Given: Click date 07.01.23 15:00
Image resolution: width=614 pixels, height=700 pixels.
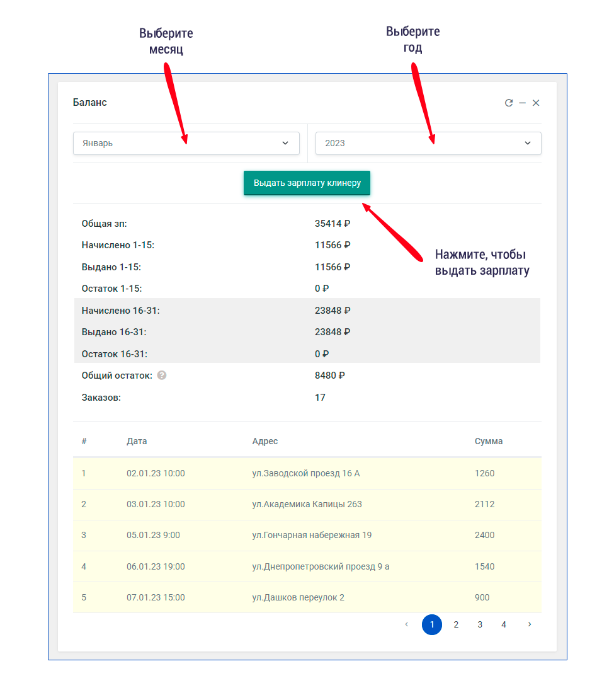Looking at the screenshot, I should coord(156,597).
